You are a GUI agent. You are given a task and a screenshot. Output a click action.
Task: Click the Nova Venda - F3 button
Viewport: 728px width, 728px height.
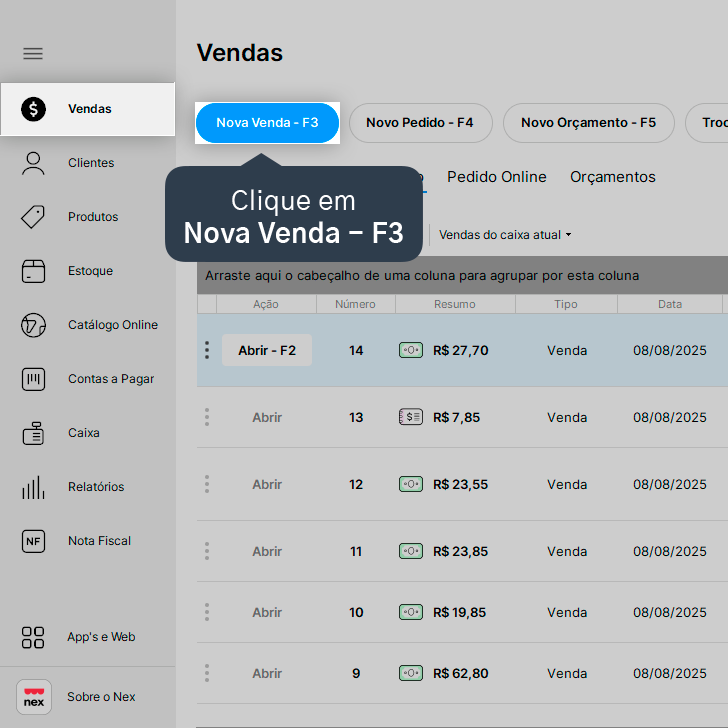pos(267,123)
